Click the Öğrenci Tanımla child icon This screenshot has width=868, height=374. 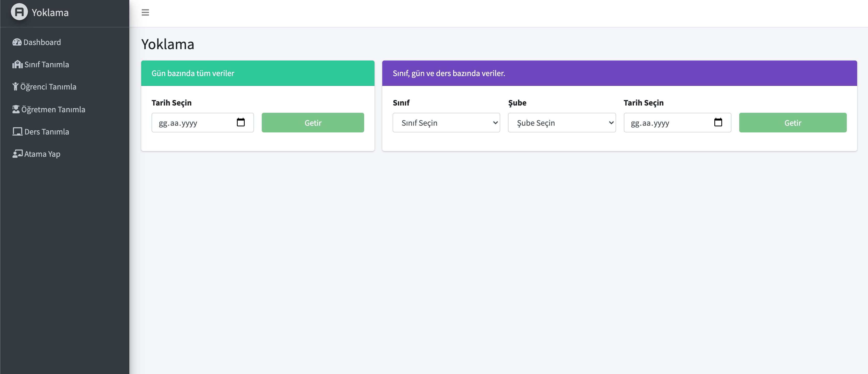[15, 87]
